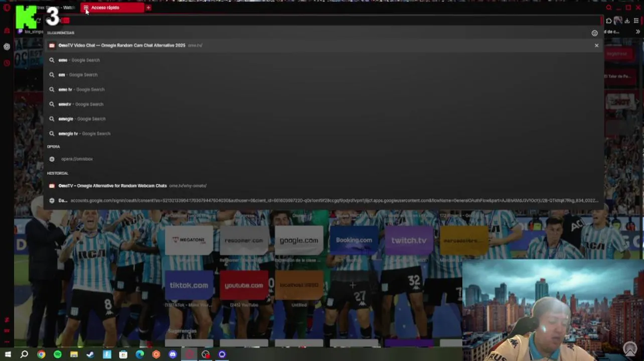Open the Windows Start menu
This screenshot has width=644, height=361.
click(8, 354)
